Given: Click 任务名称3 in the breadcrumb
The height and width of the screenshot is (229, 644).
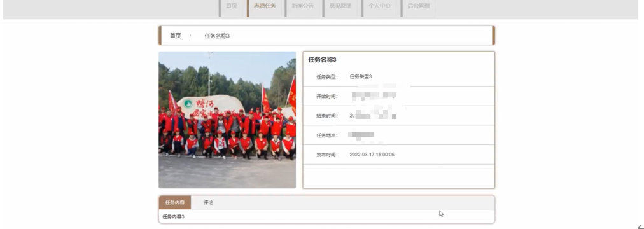Looking at the screenshot, I should point(217,36).
